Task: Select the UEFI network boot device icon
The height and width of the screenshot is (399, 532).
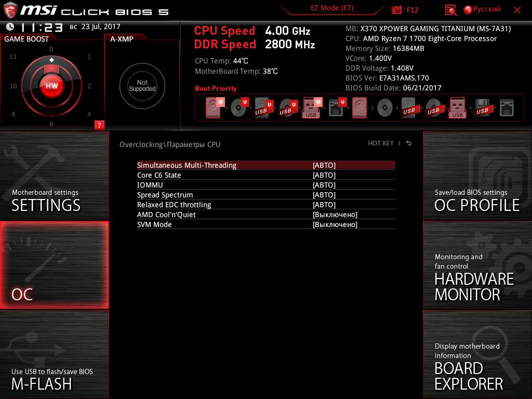Action: pyautogui.click(x=337, y=108)
